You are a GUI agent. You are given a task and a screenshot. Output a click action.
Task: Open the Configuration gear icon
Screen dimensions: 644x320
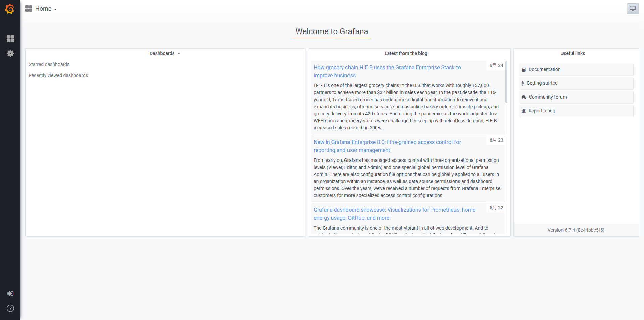point(10,53)
